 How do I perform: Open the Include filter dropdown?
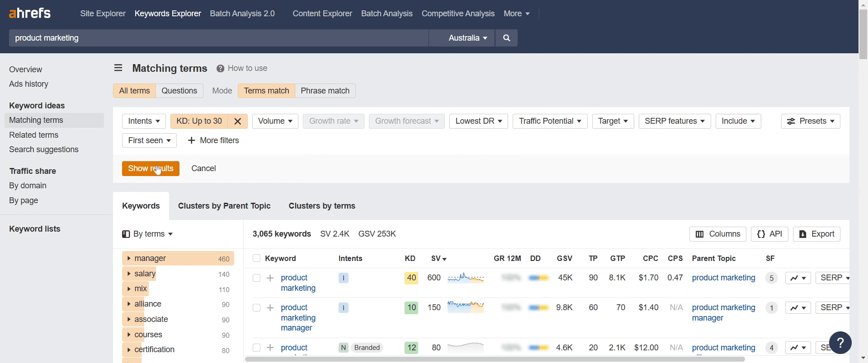click(738, 121)
